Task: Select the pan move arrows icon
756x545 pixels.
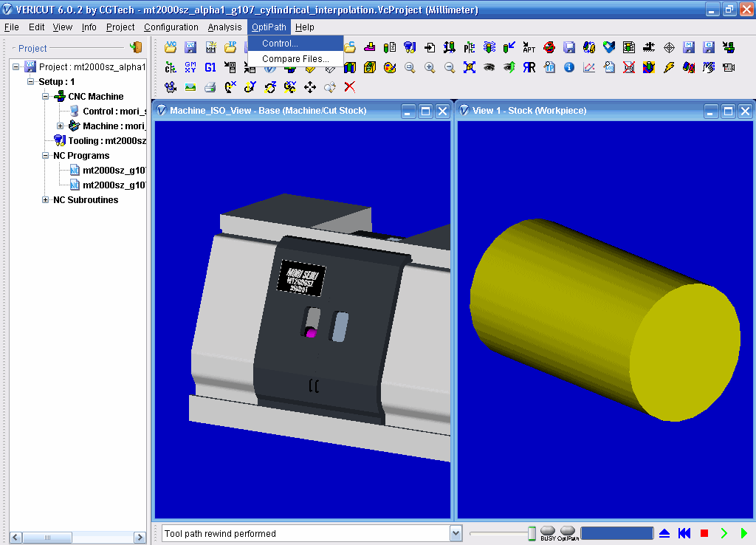Action: [x=310, y=87]
